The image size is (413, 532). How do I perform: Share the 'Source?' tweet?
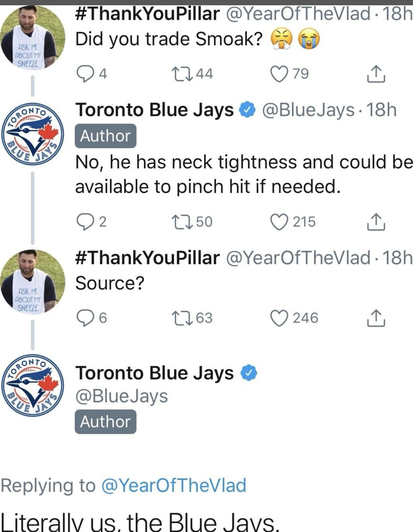tap(376, 318)
